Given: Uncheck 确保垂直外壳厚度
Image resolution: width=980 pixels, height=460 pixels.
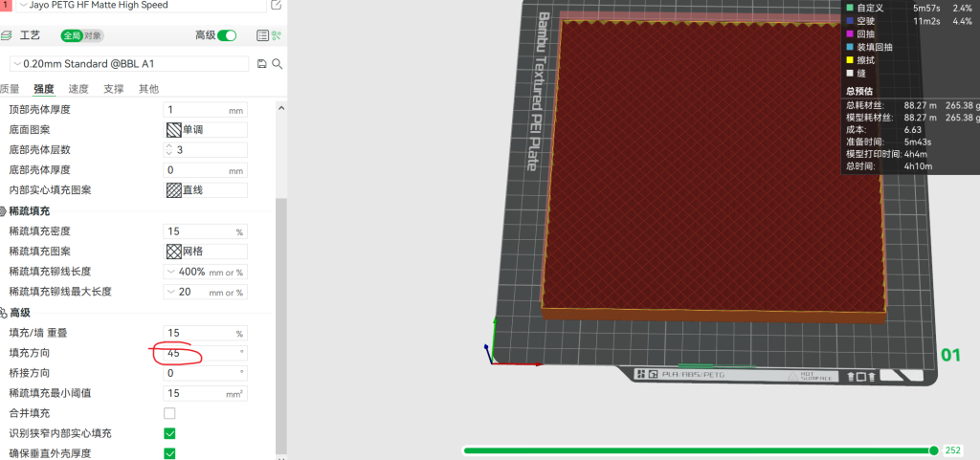Looking at the screenshot, I should (x=169, y=453).
